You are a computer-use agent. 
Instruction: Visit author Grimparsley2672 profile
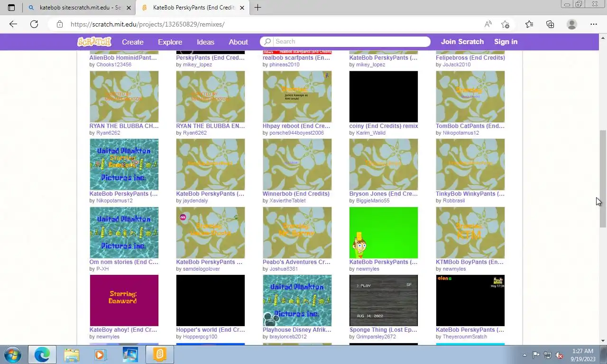[x=376, y=337]
